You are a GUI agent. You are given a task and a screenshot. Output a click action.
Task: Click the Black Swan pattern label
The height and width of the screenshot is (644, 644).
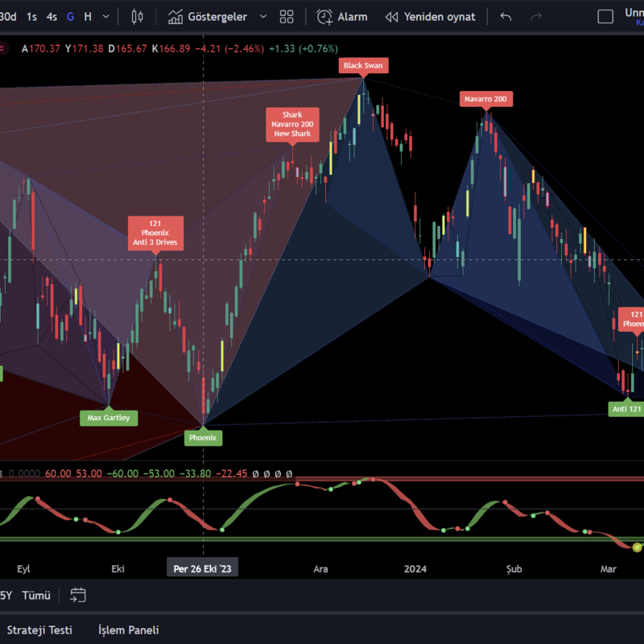[x=363, y=65]
